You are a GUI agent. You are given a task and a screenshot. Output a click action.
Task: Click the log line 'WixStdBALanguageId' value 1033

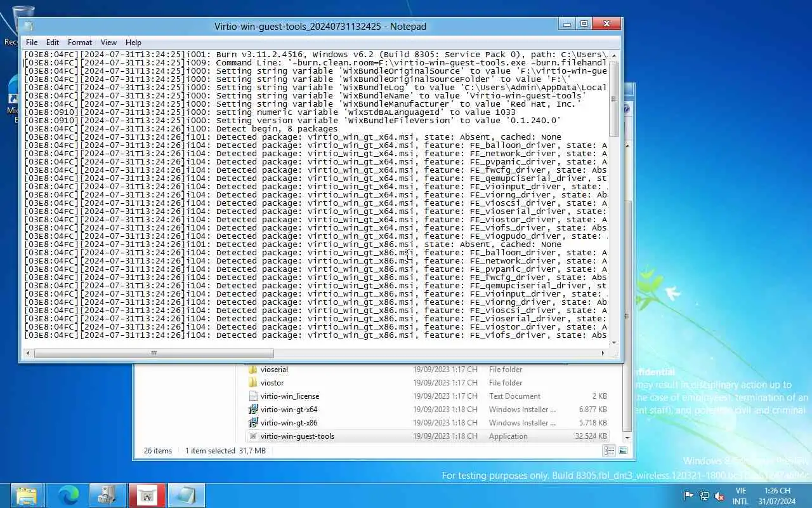pos(270,112)
